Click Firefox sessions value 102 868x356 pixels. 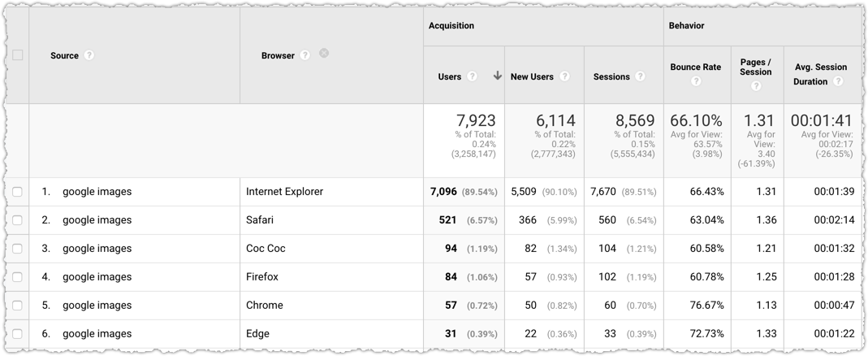coord(607,276)
